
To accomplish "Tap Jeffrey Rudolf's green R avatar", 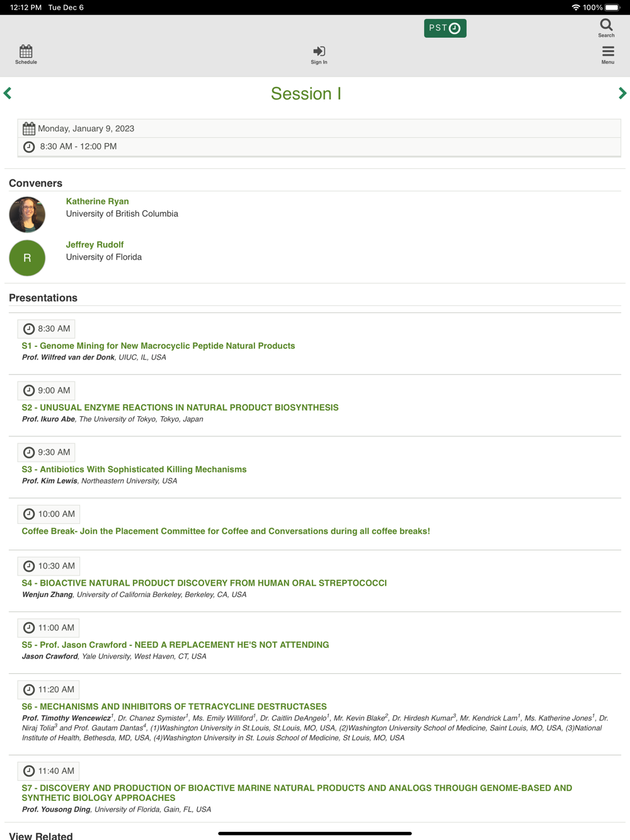I will pos(27,258).
